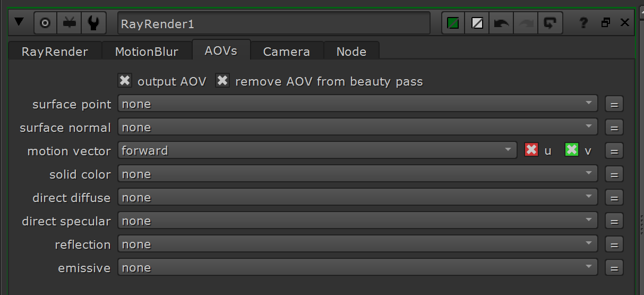Click the RayRender1 name field
The height and width of the screenshot is (295, 644).
(x=273, y=23)
